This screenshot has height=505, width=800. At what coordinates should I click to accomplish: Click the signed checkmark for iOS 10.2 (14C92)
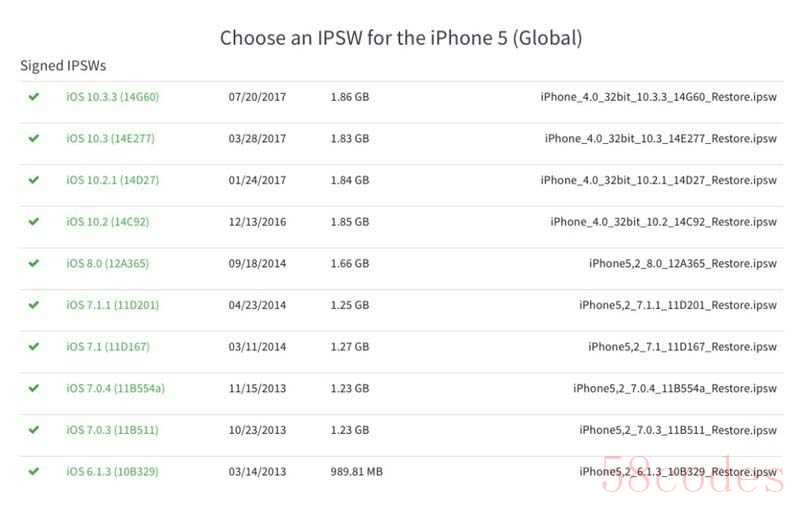[34, 221]
